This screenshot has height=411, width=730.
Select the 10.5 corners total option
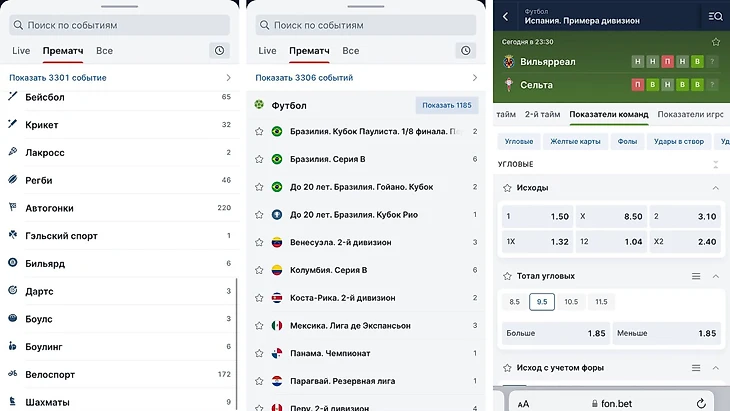point(571,301)
